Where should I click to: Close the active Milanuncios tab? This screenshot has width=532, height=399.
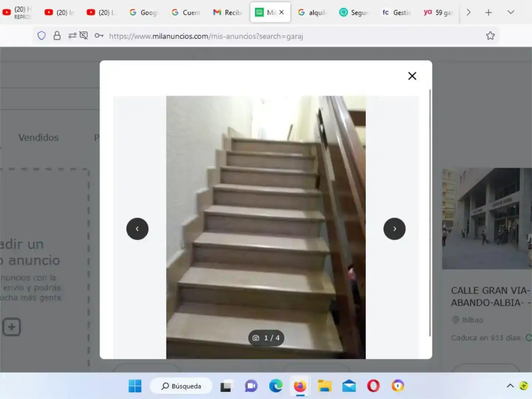coord(282,12)
